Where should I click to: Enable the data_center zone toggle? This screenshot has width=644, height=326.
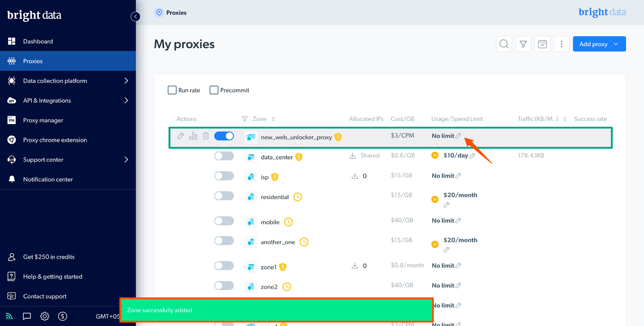coord(224,156)
